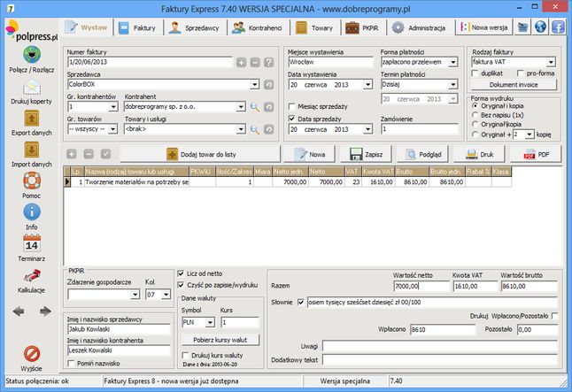Open Termin płatności dropdown
Viewport: 572px width, 392px height.
[x=452, y=85]
